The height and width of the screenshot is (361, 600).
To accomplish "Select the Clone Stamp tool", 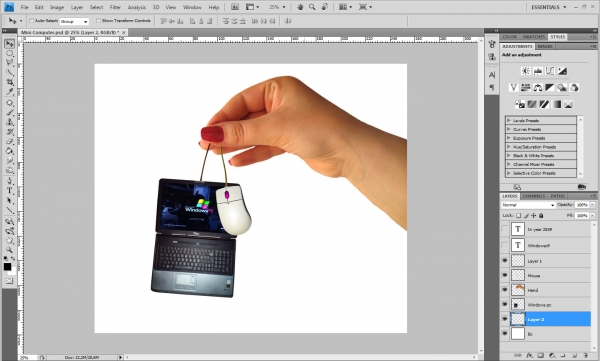I will pyautogui.click(x=10, y=122).
